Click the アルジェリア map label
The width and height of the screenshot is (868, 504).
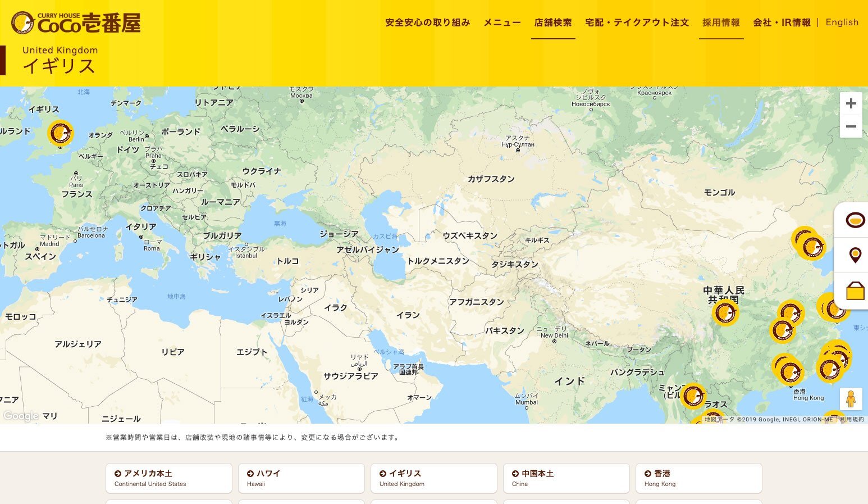[78, 344]
